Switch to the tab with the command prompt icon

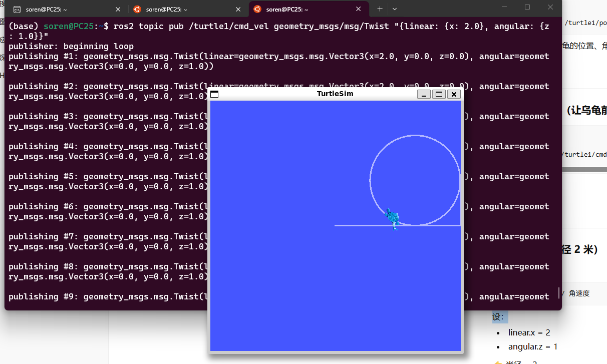(x=67, y=9)
